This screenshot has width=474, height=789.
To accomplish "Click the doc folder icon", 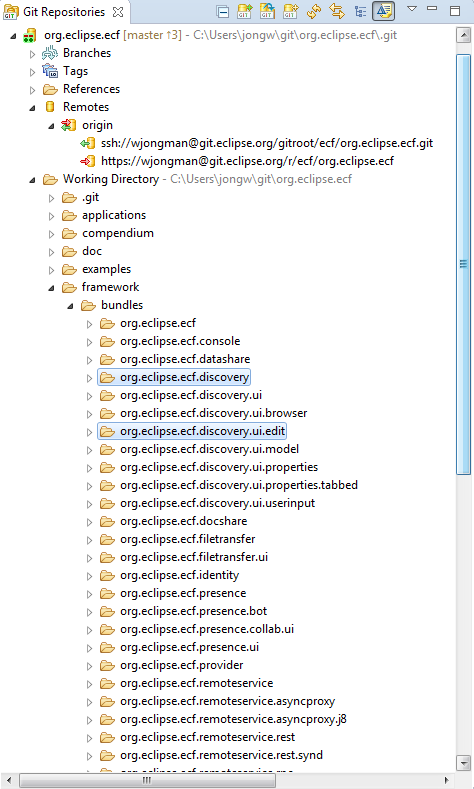I will pyautogui.click(x=69, y=251).
